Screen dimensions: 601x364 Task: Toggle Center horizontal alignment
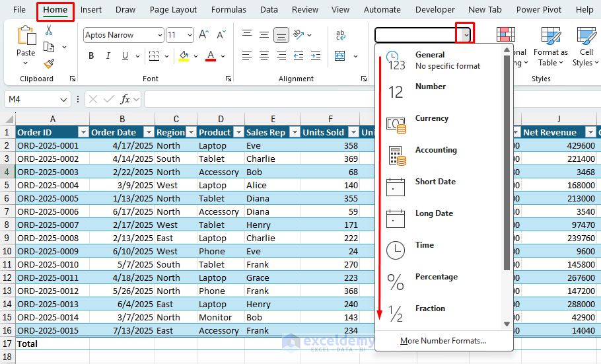(x=264, y=56)
